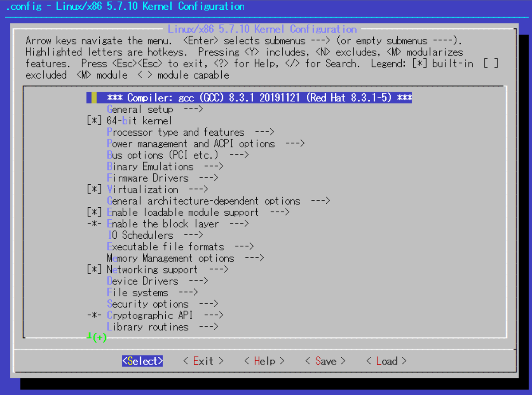Open the IO Schedulers submenu
This screenshot has width=532, height=395.
(x=155, y=235)
